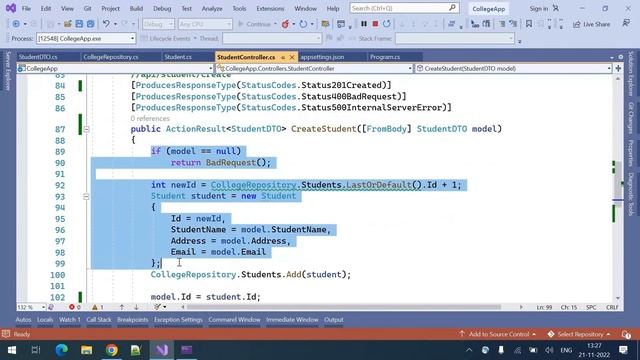This screenshot has width=640, height=360.
Task: Click the notifications bell in status bar
Action: click(x=626, y=334)
